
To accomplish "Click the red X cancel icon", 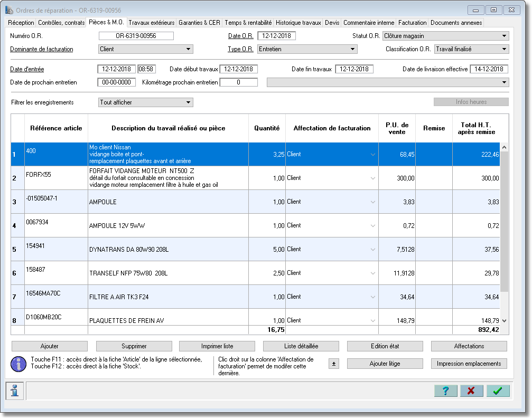I will pos(471,391).
